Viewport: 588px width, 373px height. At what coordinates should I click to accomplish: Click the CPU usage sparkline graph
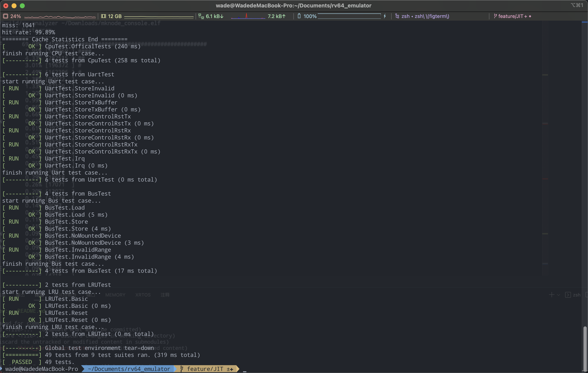point(60,17)
